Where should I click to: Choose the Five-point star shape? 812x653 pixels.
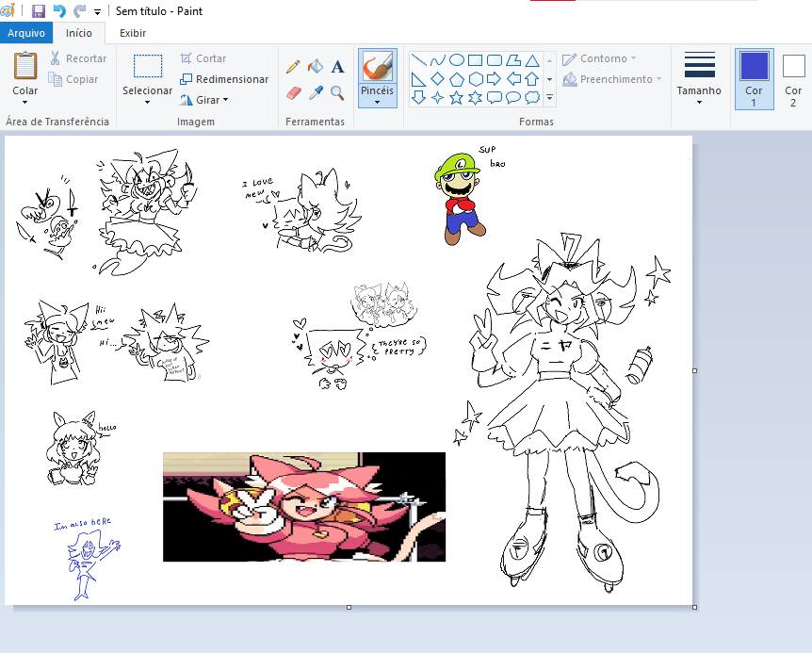pos(456,97)
